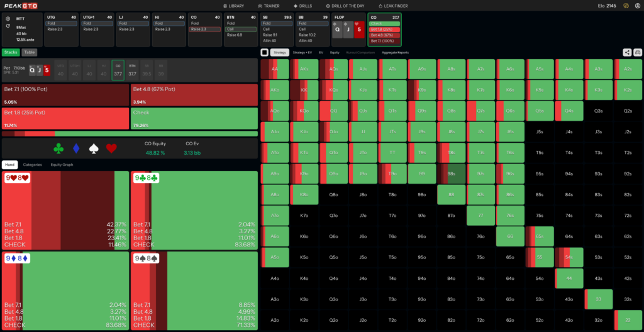Switch to Table view
This screenshot has width=644, height=332.
(x=29, y=52)
